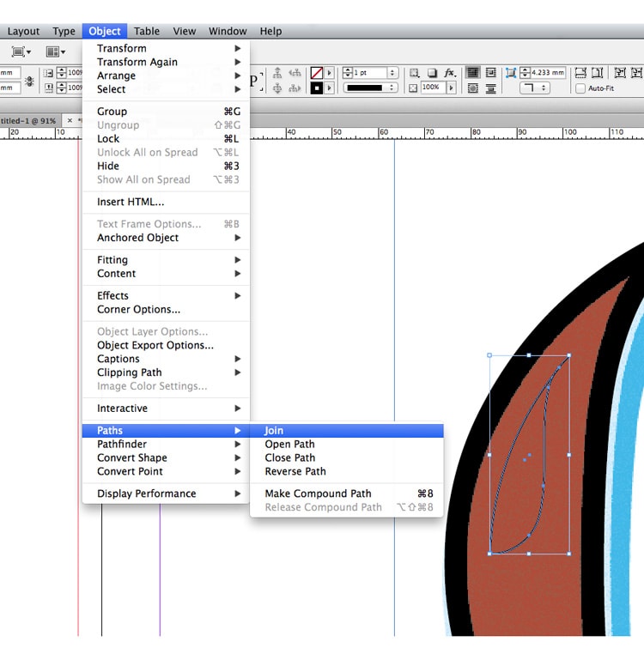Open the Arrange Documents dropdown icon
The image size is (644, 666).
coord(55,51)
